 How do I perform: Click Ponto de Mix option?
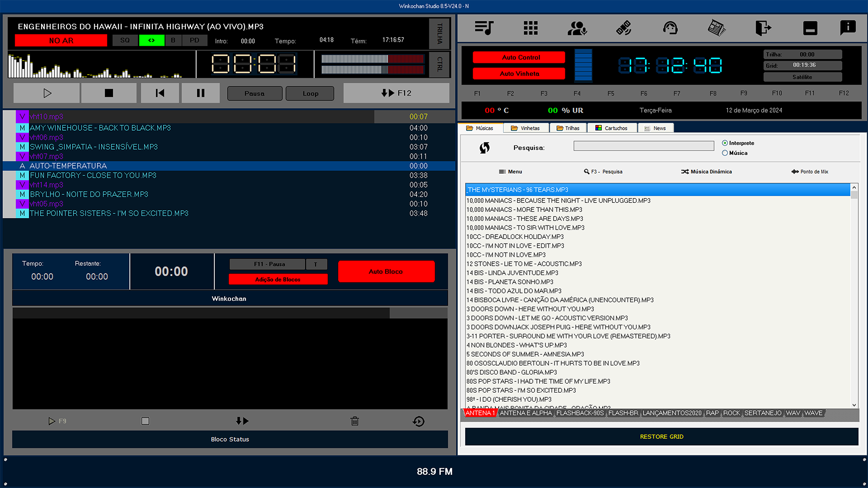810,172
